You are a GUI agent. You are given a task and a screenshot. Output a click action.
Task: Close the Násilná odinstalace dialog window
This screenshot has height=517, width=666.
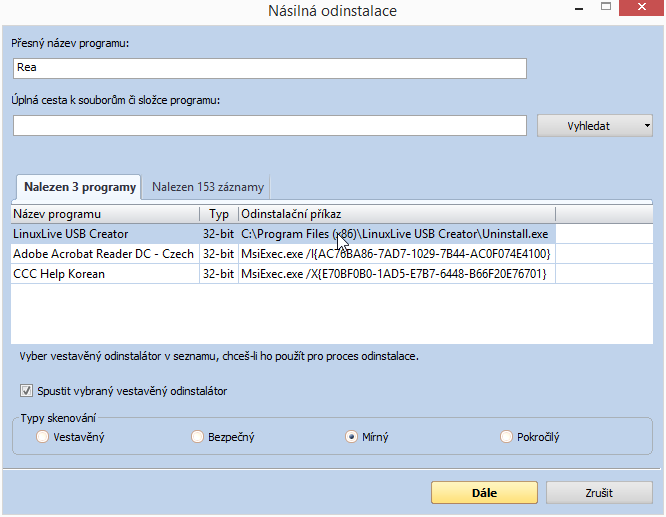pos(641,9)
